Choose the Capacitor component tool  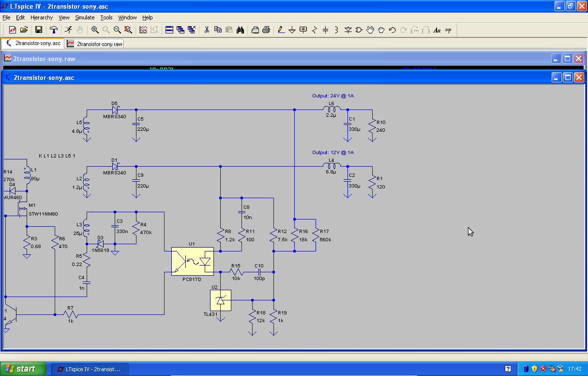tap(326, 30)
